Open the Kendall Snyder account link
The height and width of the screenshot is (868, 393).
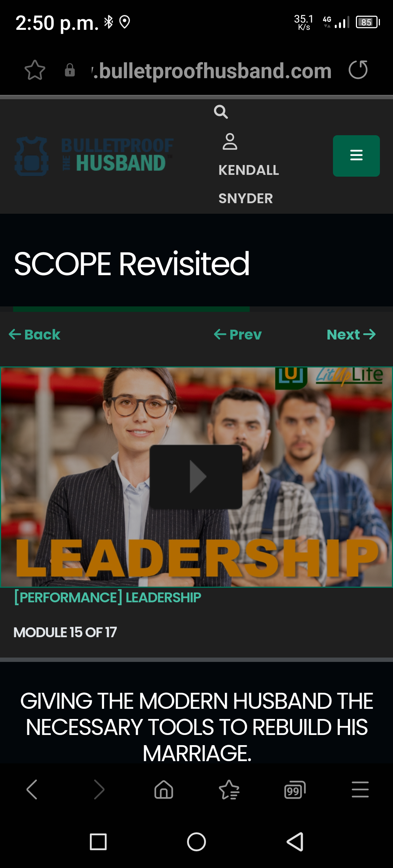point(249,184)
